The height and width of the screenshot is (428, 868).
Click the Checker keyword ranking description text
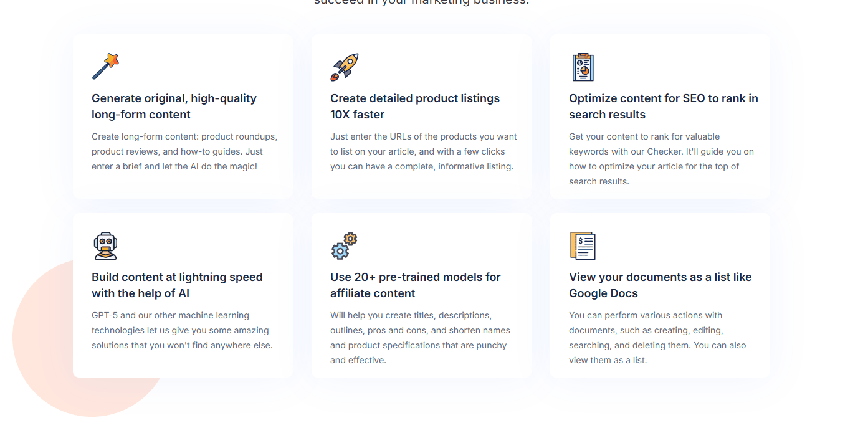pyautogui.click(x=661, y=159)
